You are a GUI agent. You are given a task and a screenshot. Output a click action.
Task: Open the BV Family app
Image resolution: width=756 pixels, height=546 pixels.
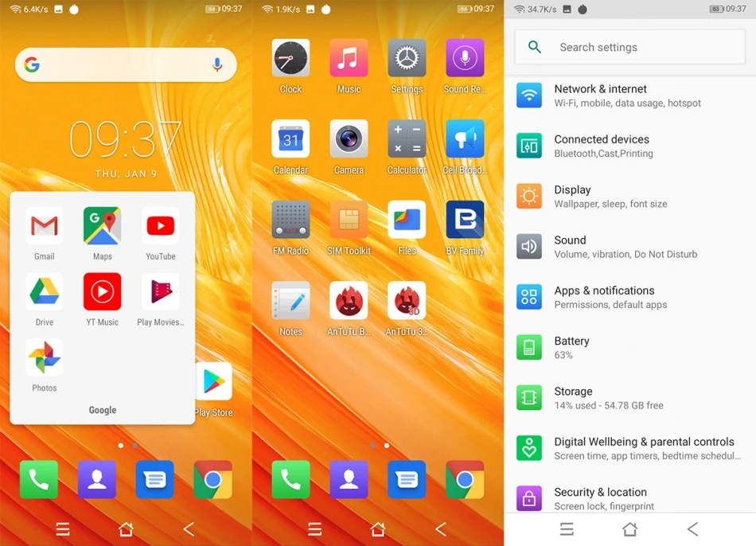pyautogui.click(x=465, y=220)
